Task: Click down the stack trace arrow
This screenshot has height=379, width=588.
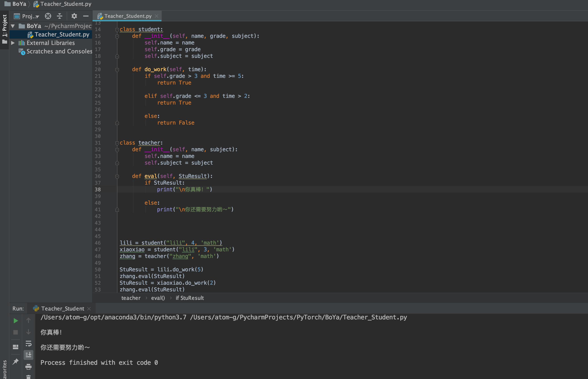Action: (28, 332)
